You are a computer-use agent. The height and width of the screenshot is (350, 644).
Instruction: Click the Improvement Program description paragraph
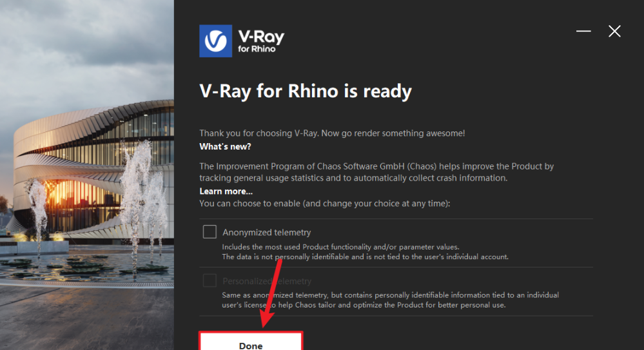(376, 172)
